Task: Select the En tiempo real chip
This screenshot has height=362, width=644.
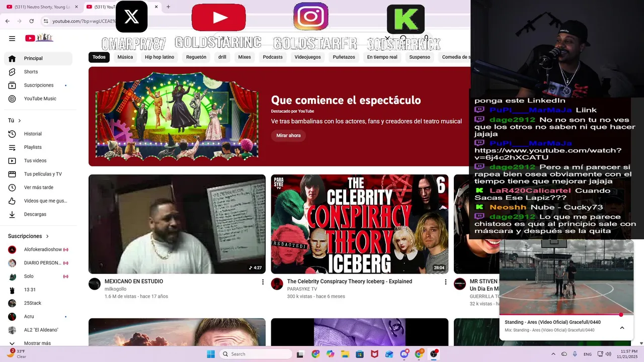Action: tap(382, 57)
